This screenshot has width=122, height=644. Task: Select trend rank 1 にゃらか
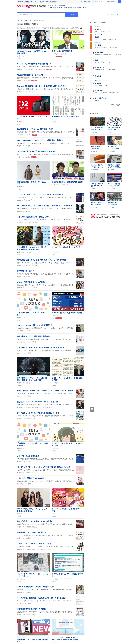coord(98,29)
